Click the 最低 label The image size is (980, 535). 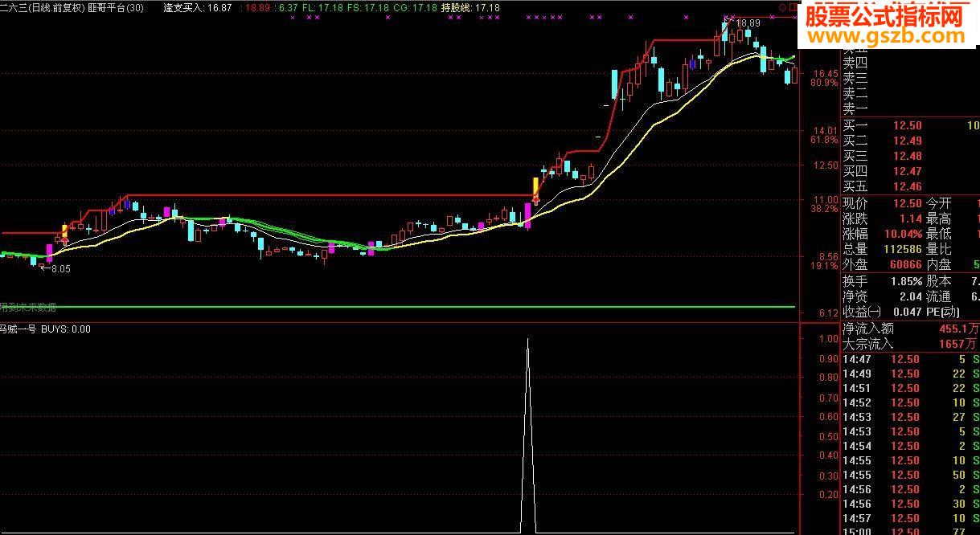(938, 234)
